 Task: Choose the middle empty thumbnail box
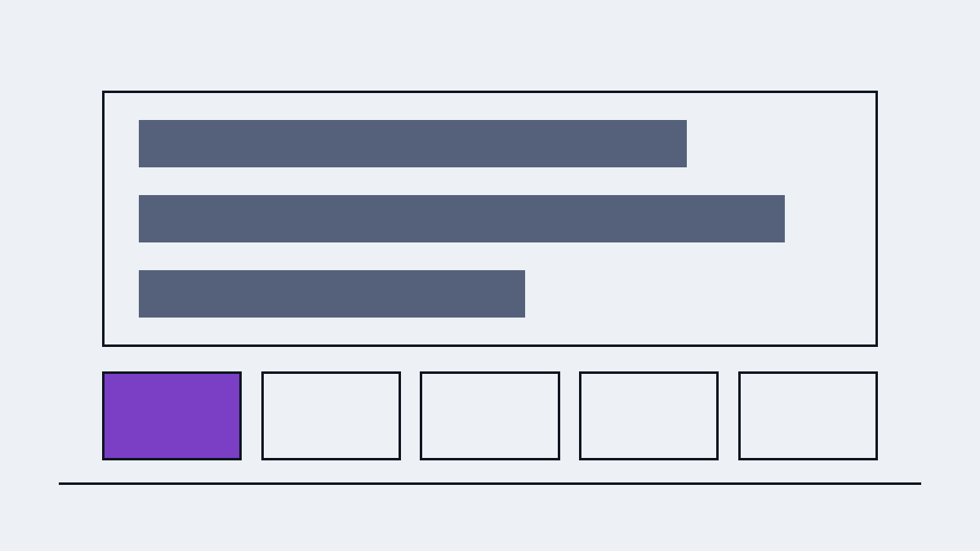[x=490, y=415]
